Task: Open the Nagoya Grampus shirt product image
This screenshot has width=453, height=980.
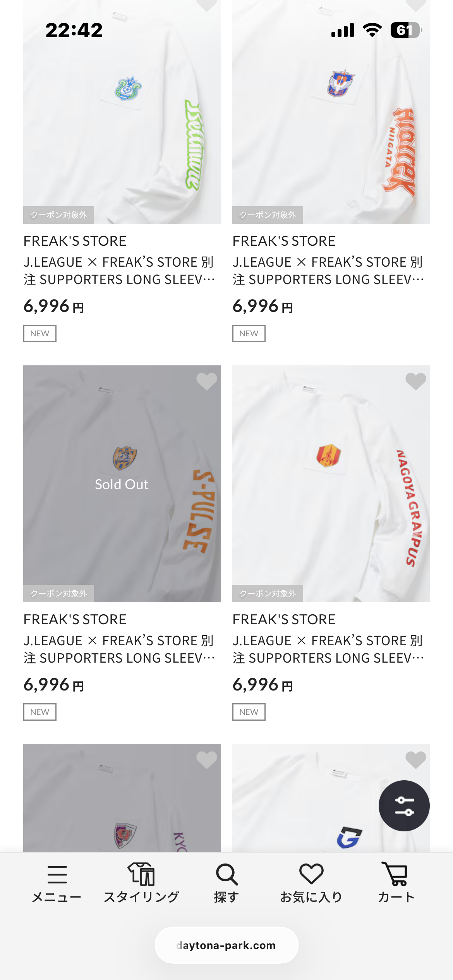Action: [x=331, y=484]
